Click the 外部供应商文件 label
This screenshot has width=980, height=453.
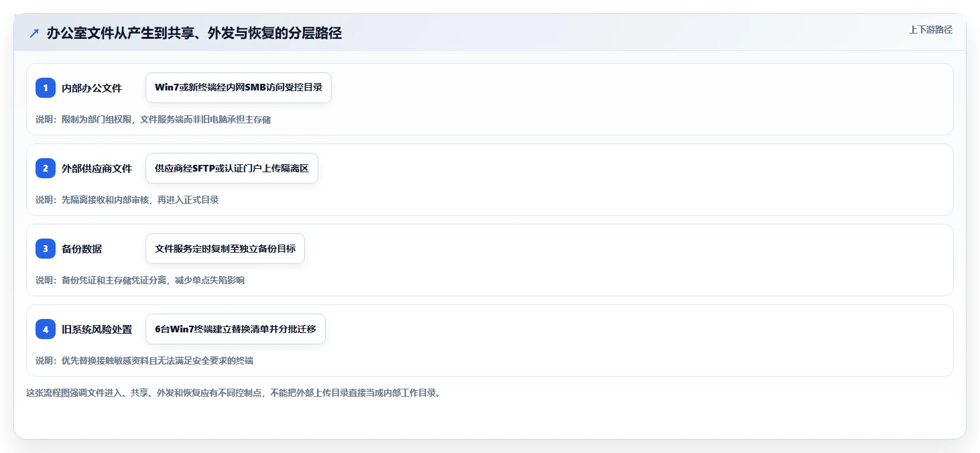(x=97, y=168)
